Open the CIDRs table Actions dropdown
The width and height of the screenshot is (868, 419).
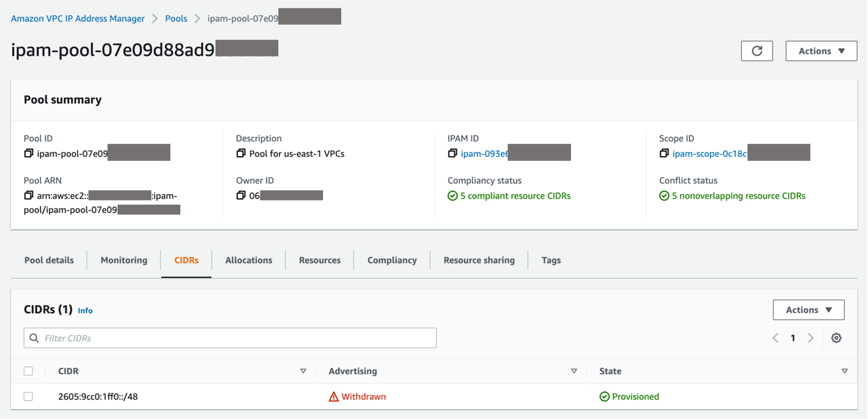(x=809, y=310)
